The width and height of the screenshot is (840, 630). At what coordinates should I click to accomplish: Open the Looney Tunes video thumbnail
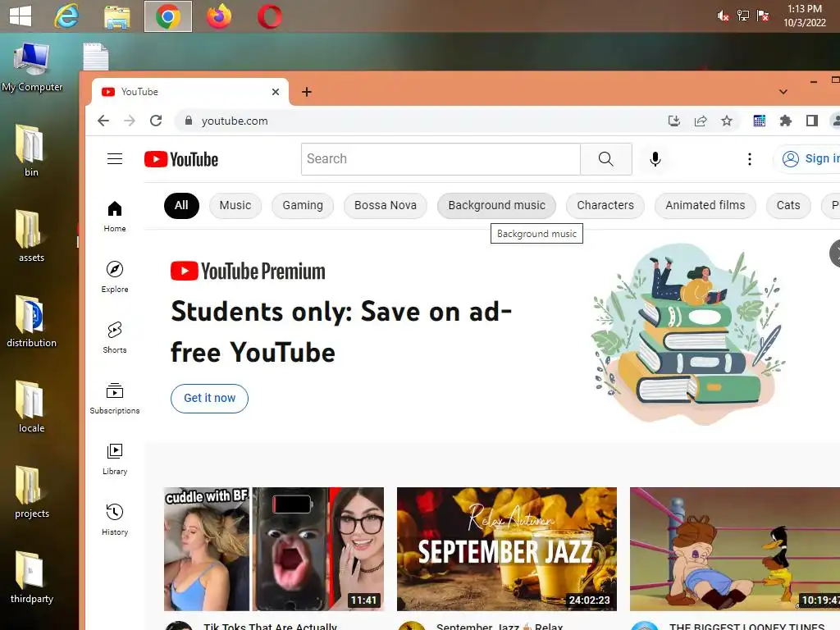tap(735, 549)
